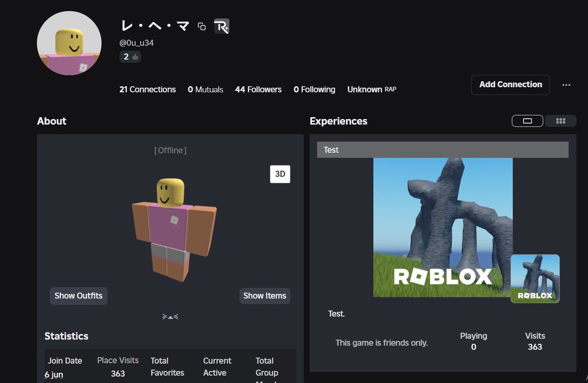The height and width of the screenshot is (383, 588).
Task: Open 0 Following list
Action: (315, 90)
